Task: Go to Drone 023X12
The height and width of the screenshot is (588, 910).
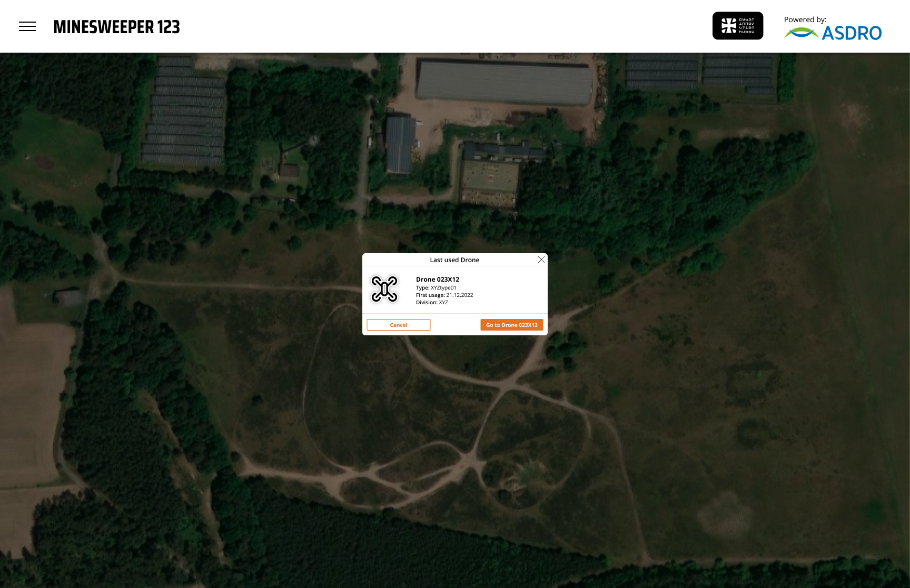Action: coord(512,325)
